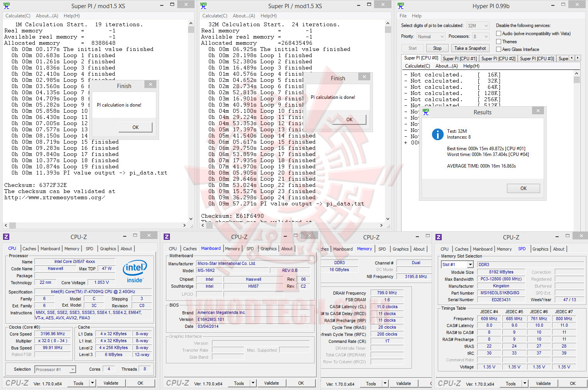Click the AVERAGE TIME: 000h 16m 16.863s text
Screen dimensions: 588x390
point(481,166)
